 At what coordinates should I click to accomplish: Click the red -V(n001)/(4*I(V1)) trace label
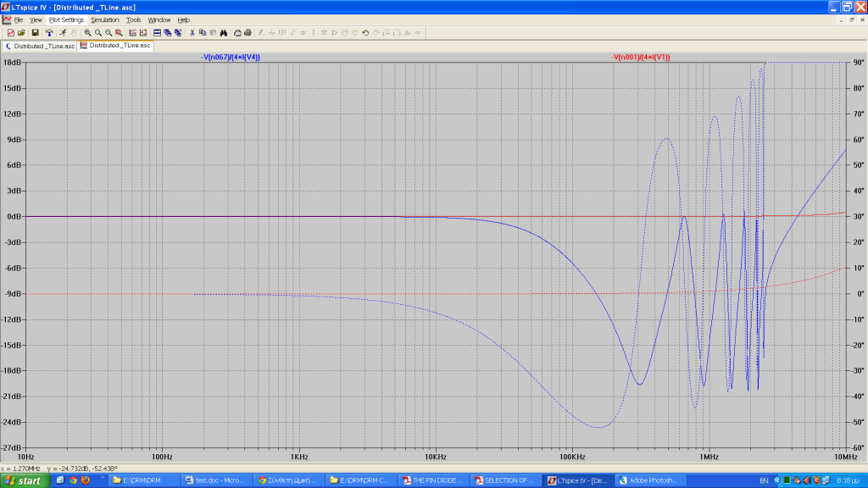click(x=641, y=58)
